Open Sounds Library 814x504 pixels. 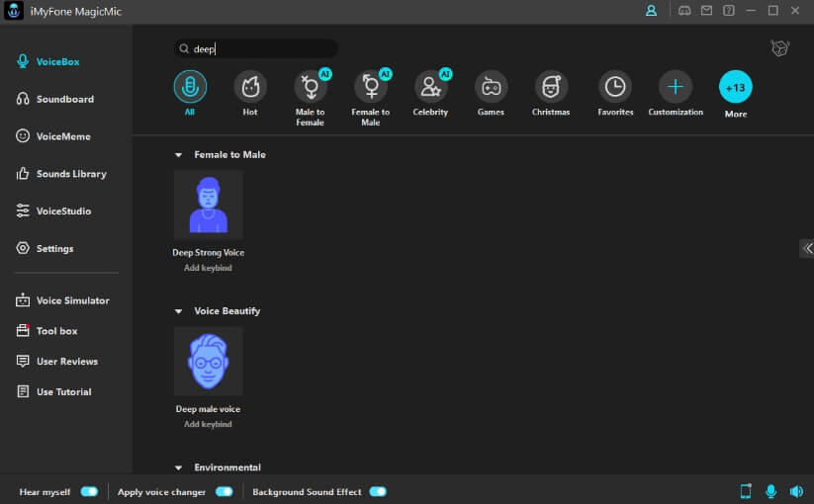pos(61,174)
